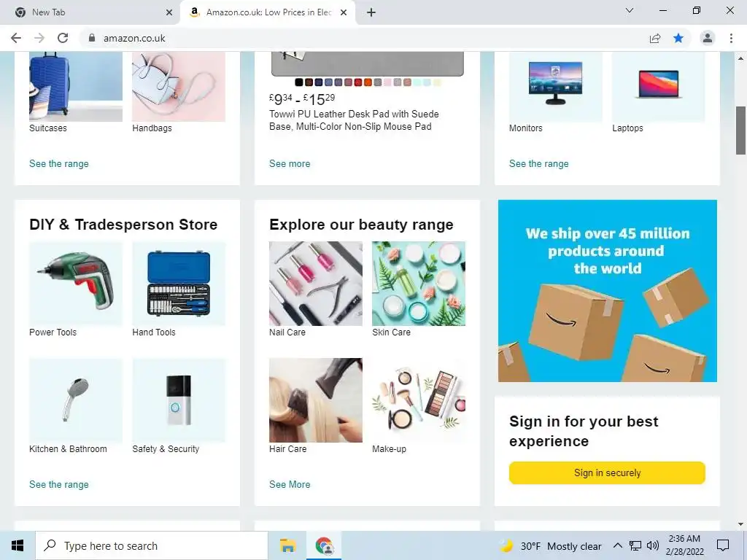Open the Make-up image

coord(419,400)
